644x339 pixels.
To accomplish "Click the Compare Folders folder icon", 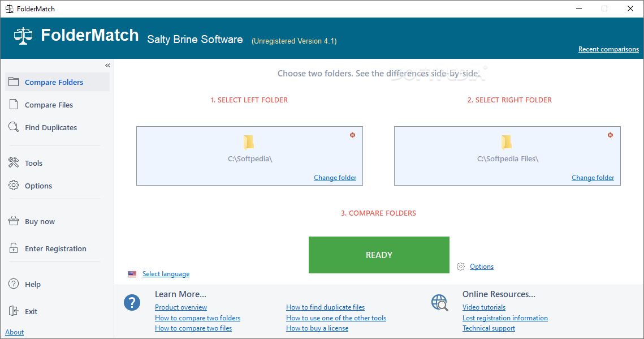I will tap(14, 81).
